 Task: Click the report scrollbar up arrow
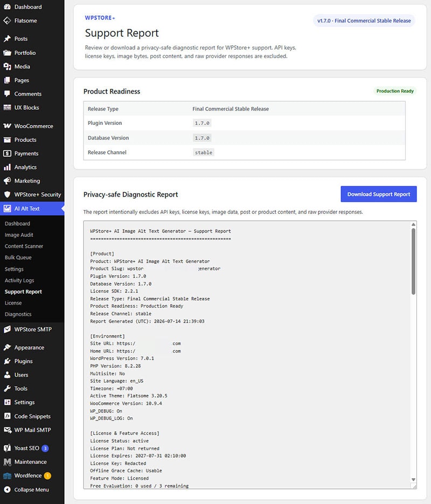413,225
